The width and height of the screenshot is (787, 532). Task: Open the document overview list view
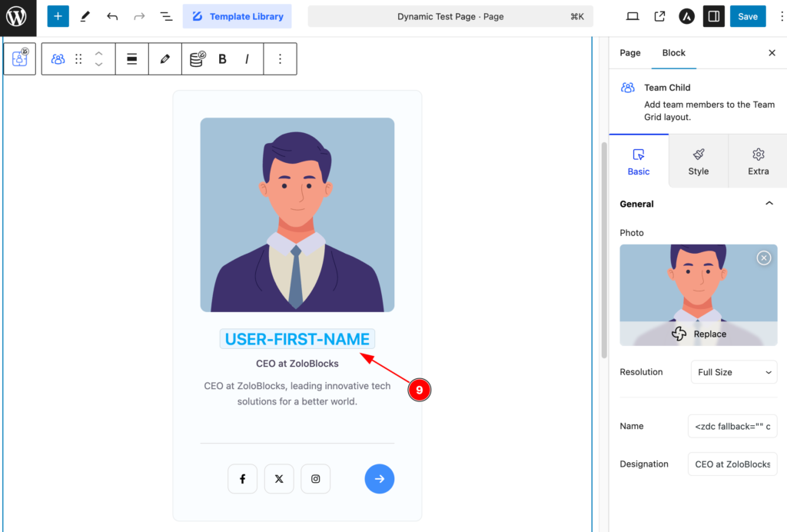[166, 17]
